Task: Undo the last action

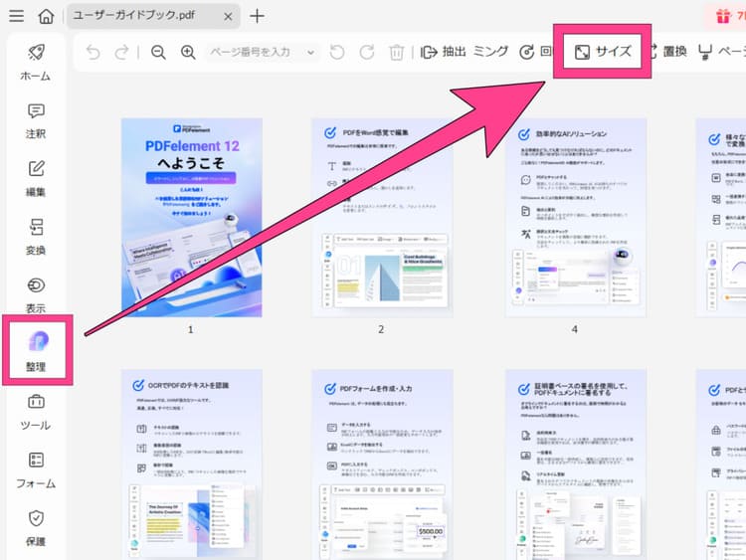Action: point(93,52)
